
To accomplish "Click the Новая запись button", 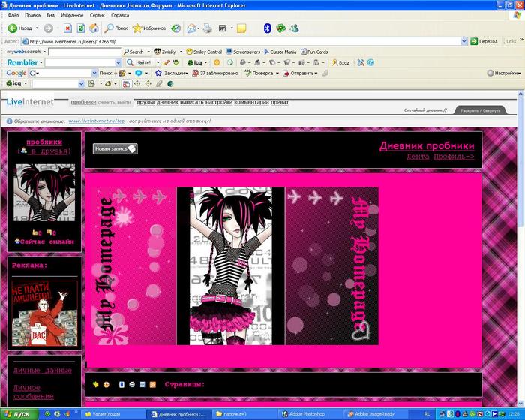I will [115, 149].
